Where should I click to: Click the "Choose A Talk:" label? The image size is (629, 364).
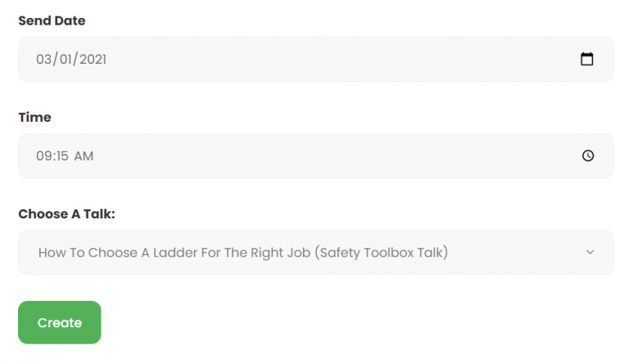pyautogui.click(x=66, y=213)
